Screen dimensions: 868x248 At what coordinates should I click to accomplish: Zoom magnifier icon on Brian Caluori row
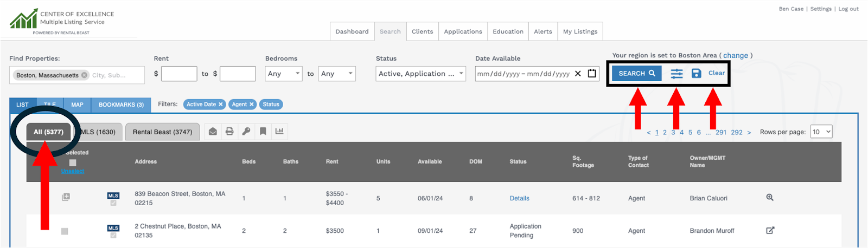click(x=770, y=198)
